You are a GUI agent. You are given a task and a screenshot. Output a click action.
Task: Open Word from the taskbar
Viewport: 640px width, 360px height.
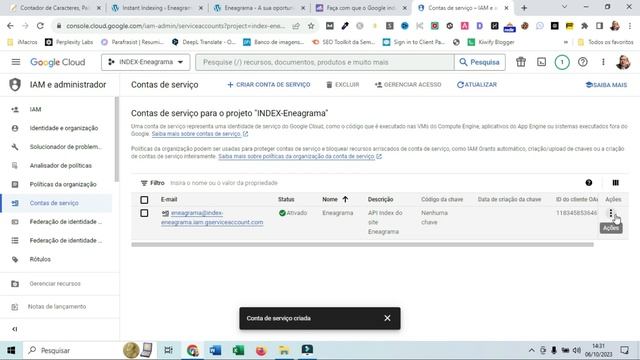tap(215, 350)
